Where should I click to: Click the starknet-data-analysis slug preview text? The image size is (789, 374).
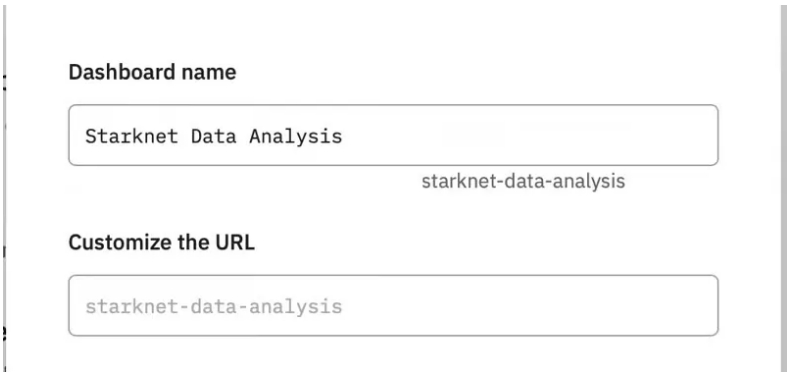point(523,181)
